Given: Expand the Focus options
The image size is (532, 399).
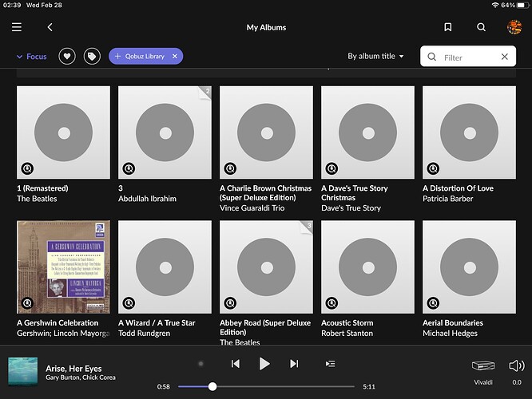Looking at the screenshot, I should click(x=32, y=57).
